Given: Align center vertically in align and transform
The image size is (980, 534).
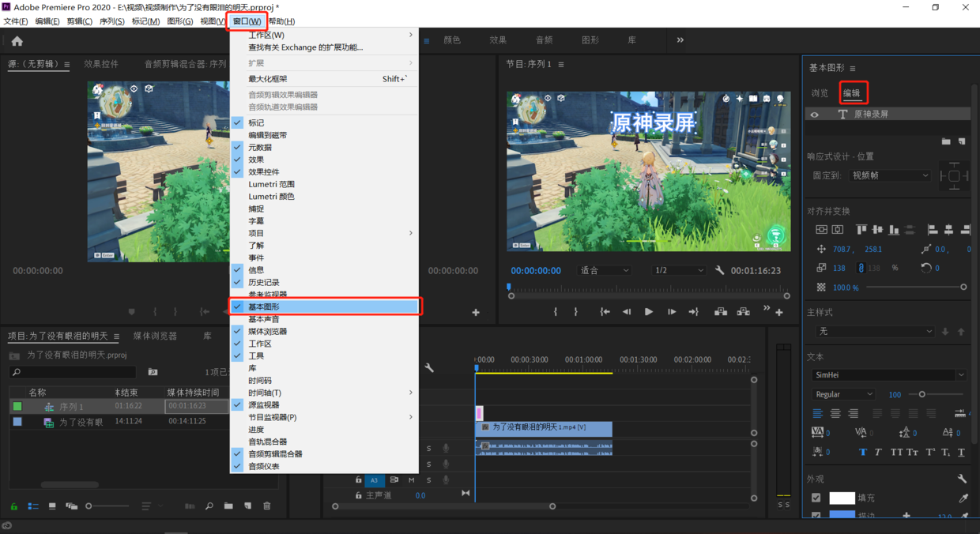Looking at the screenshot, I should coord(821,230).
